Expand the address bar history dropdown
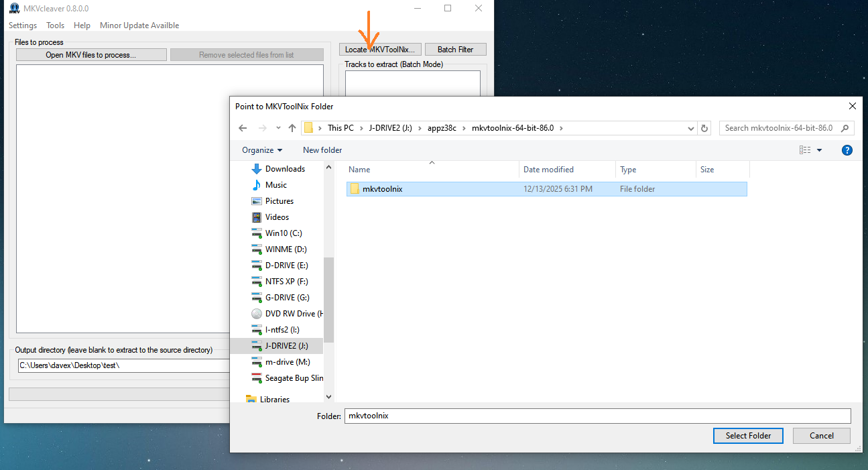Image resolution: width=868 pixels, height=470 pixels. (x=691, y=128)
